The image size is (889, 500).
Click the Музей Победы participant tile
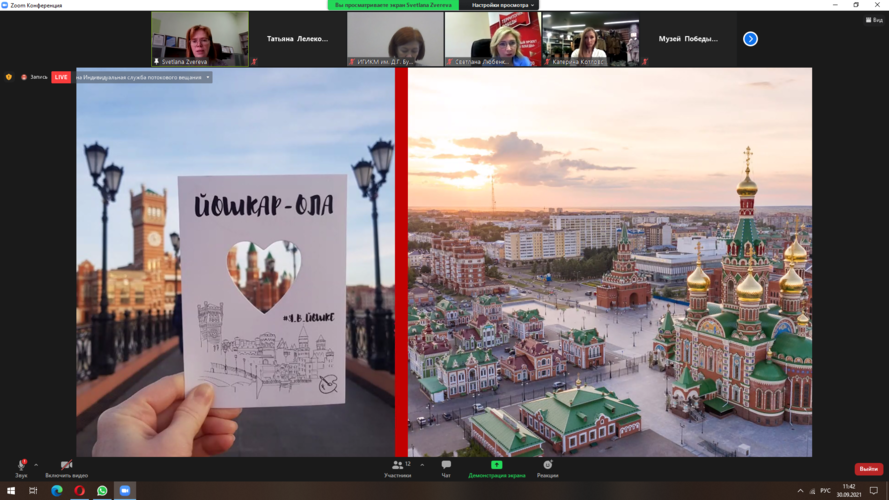click(688, 39)
